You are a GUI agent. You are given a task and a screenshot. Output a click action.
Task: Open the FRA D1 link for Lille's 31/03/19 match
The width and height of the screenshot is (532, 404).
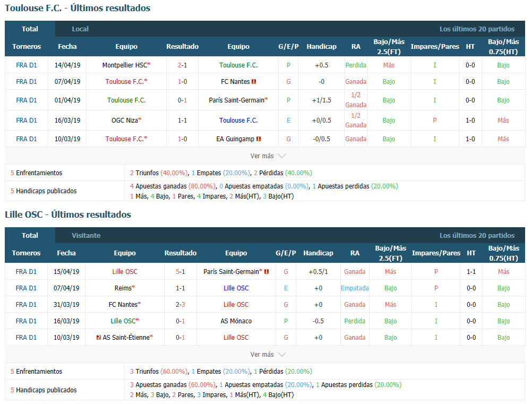tap(26, 305)
